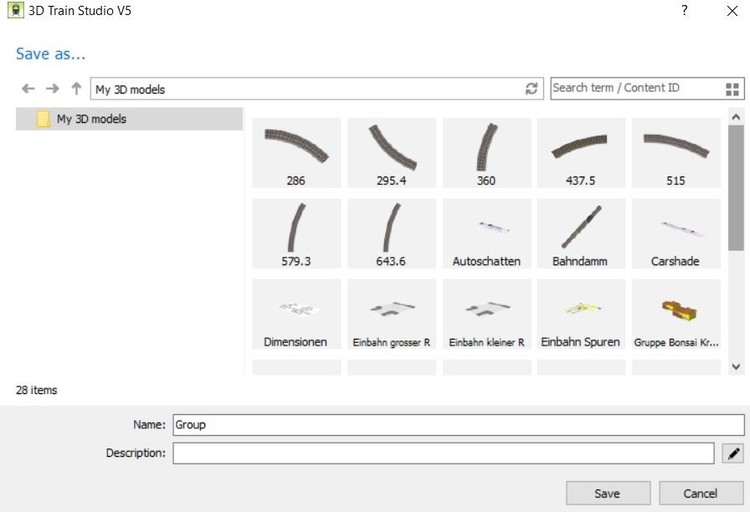750x512 pixels.
Task: Select the Autoschatten model
Action: (x=486, y=234)
